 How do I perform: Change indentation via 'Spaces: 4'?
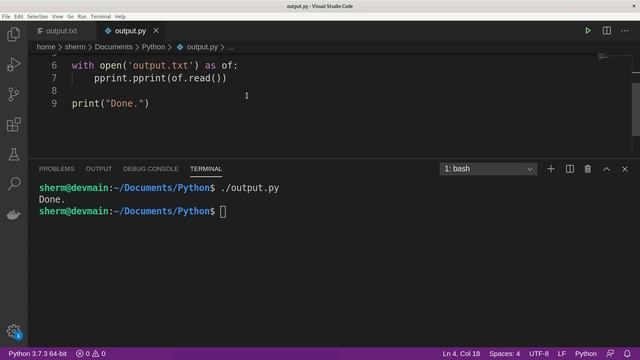[504, 353]
